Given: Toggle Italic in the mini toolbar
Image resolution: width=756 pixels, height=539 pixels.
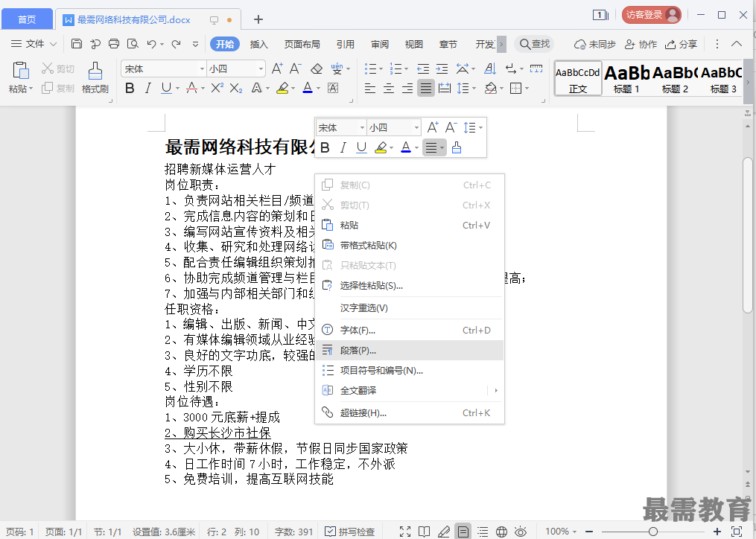Looking at the screenshot, I should [x=343, y=147].
